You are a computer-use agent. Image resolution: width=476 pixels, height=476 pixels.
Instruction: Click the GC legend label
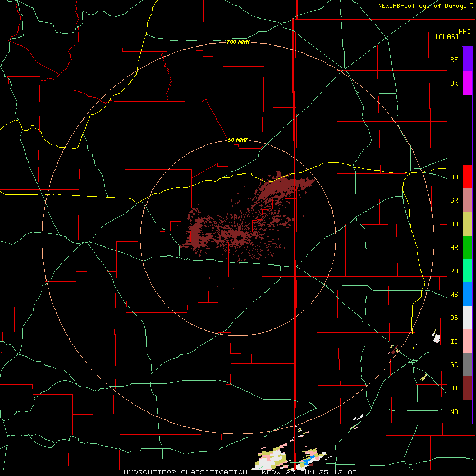(454, 365)
